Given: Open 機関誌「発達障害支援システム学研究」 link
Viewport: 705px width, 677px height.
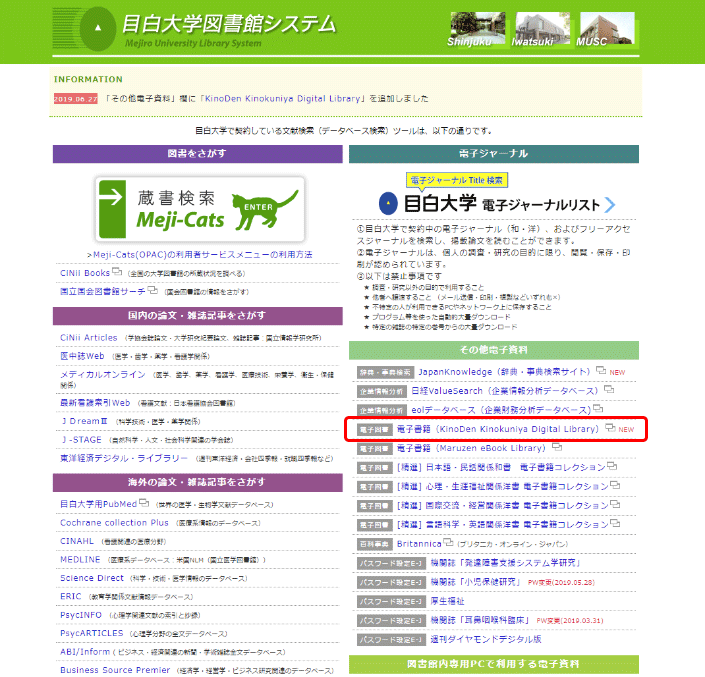Looking at the screenshot, I should click(505, 563).
